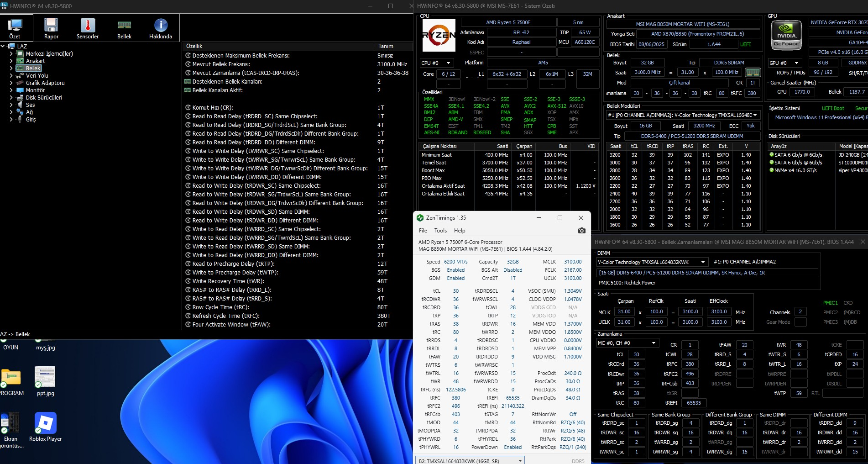The width and height of the screenshot is (868, 464).
Task: Open the V-Color Technology DIMM dropdown
Action: click(652, 262)
